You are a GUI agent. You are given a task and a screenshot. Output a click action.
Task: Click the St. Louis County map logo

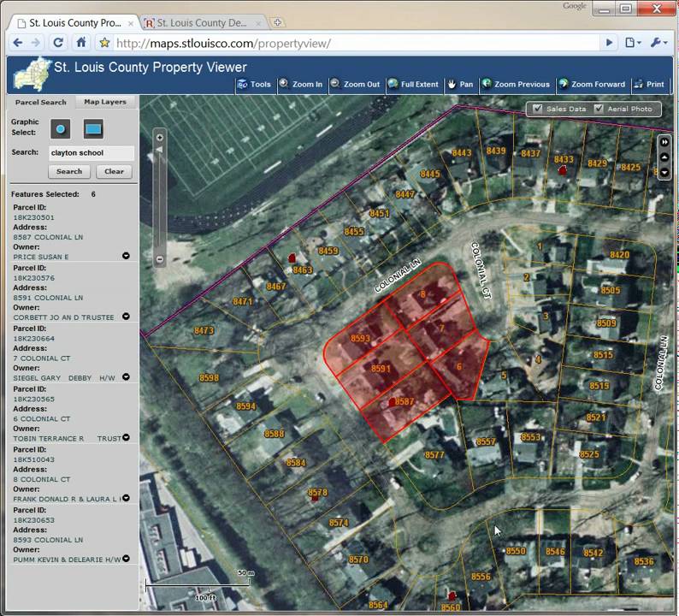[x=31, y=74]
